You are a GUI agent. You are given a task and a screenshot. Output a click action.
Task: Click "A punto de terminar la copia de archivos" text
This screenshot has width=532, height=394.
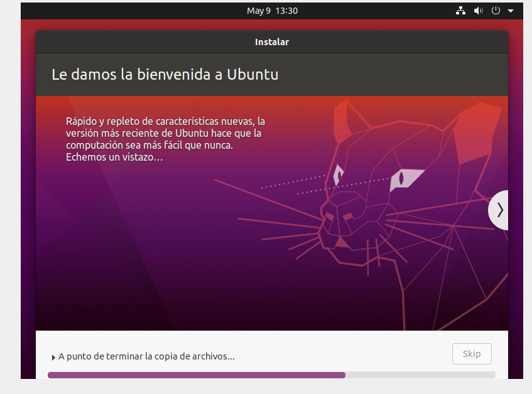[146, 356]
